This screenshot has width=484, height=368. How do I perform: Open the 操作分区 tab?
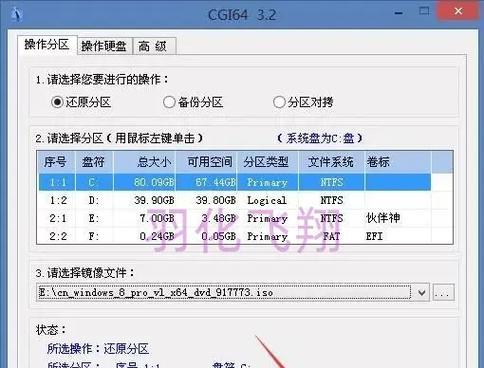pos(47,44)
